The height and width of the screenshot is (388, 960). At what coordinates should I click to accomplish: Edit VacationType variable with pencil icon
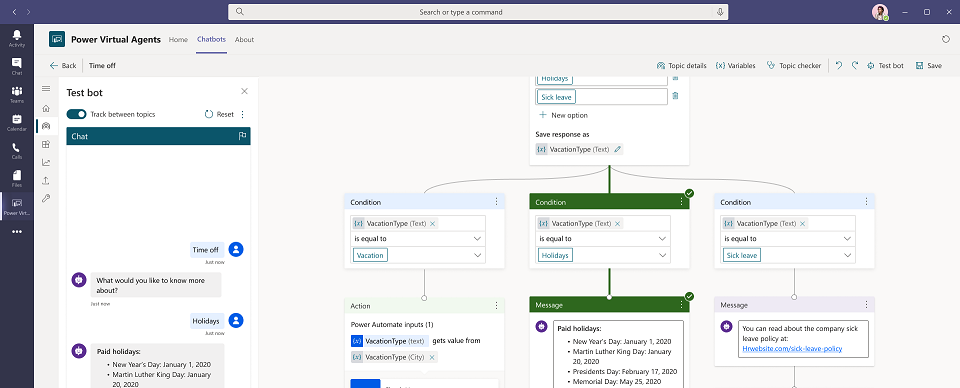click(618, 149)
